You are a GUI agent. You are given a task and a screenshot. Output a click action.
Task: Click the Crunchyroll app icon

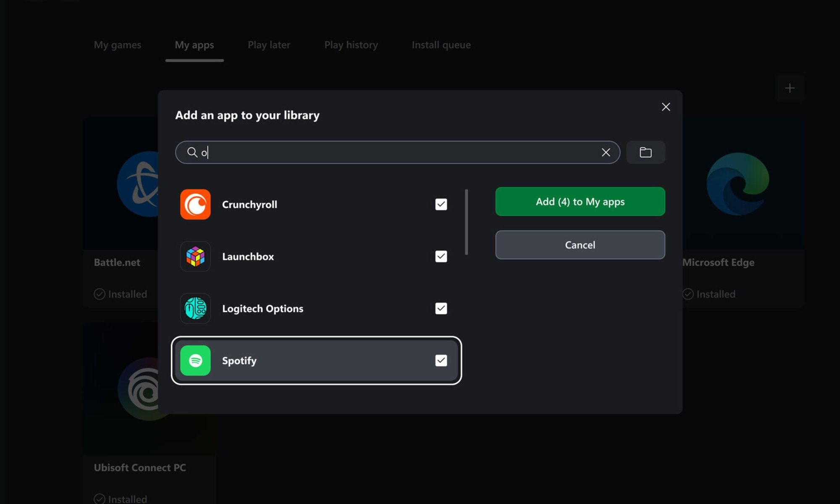195,205
